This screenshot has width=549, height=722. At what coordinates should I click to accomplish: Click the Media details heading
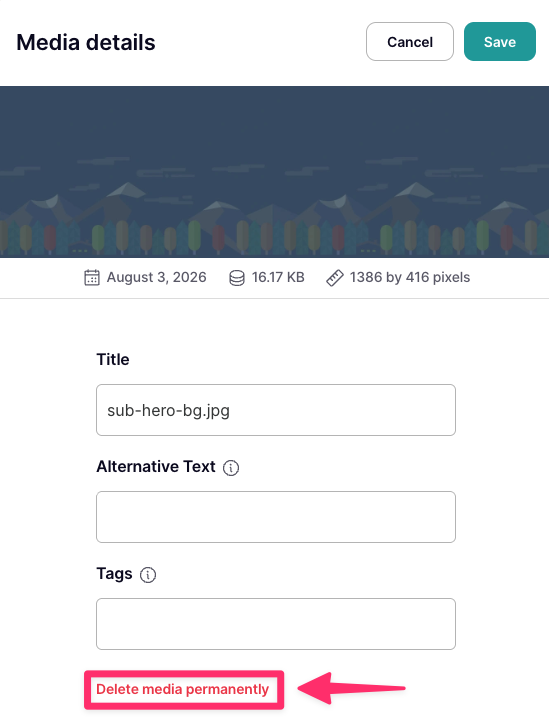coord(86,42)
